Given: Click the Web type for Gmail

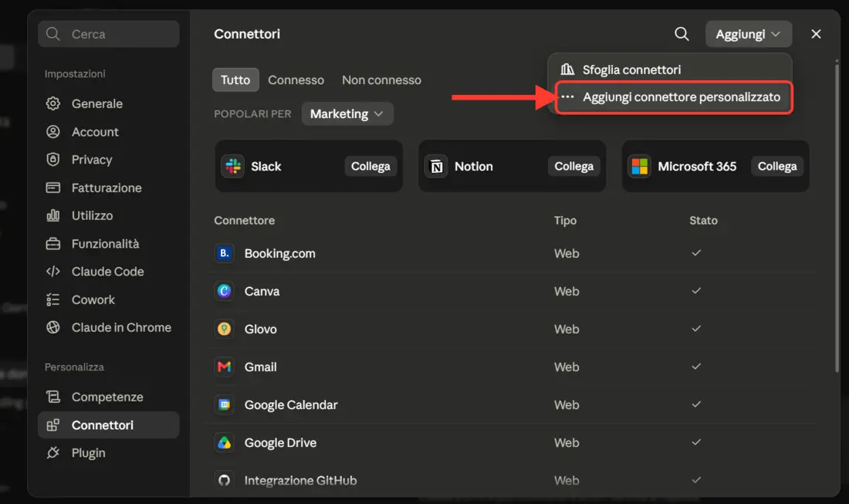Looking at the screenshot, I should [x=567, y=367].
